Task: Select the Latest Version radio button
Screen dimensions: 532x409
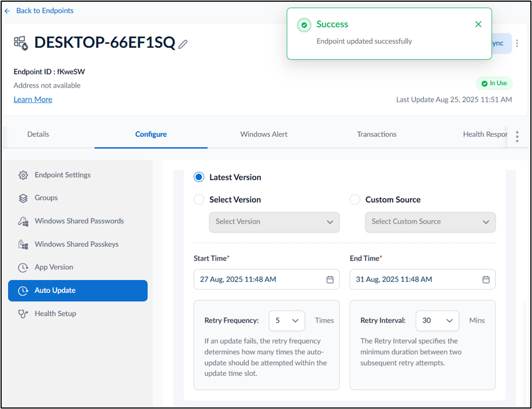Action: [x=199, y=177]
